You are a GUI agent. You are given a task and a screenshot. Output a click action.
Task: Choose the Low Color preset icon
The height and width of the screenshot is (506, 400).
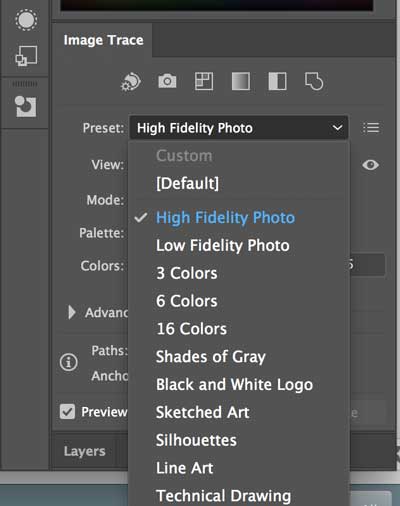coord(204,81)
